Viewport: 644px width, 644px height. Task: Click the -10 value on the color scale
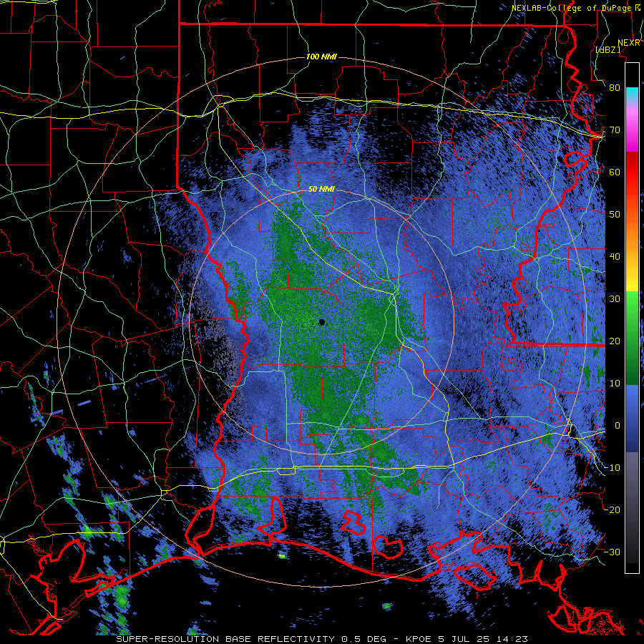[x=612, y=468]
